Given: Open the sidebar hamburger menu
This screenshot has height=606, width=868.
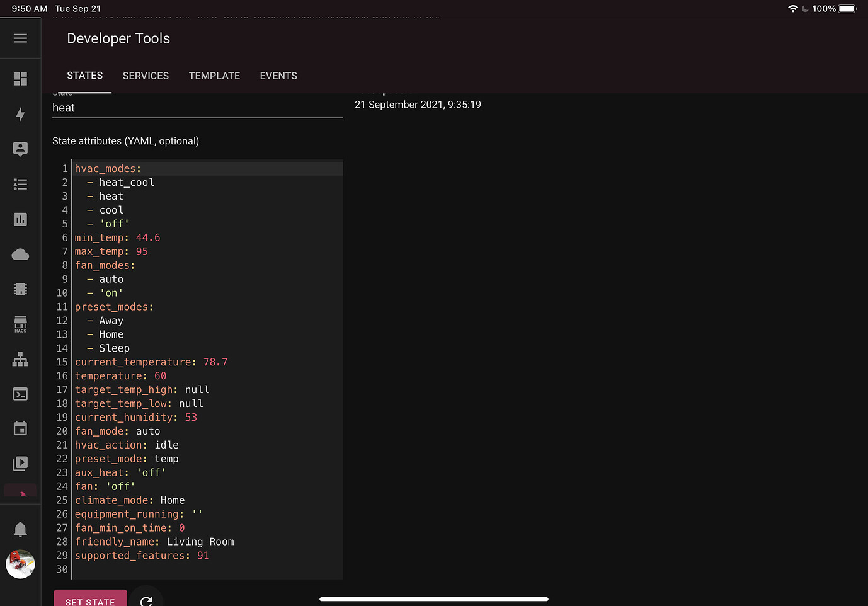Looking at the screenshot, I should click(x=20, y=38).
